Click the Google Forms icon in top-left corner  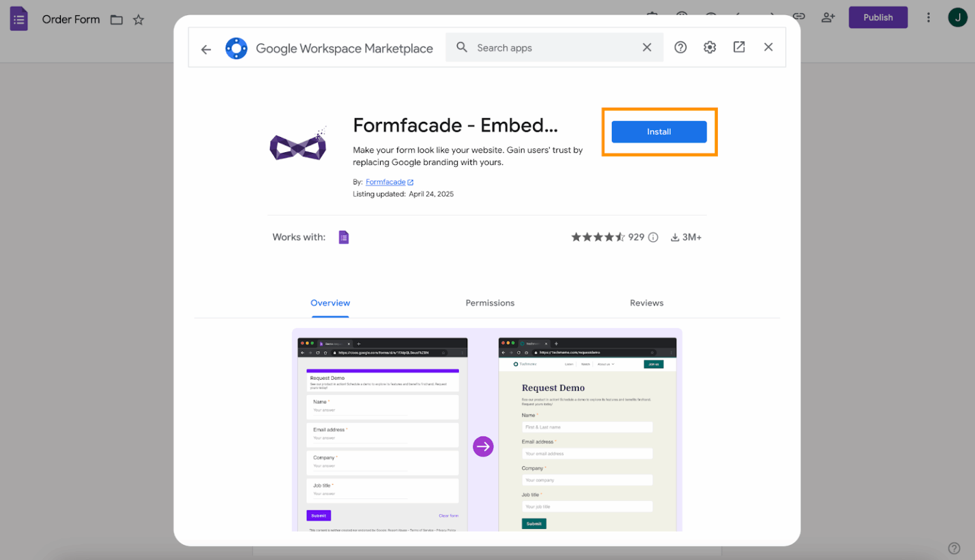pyautogui.click(x=18, y=18)
